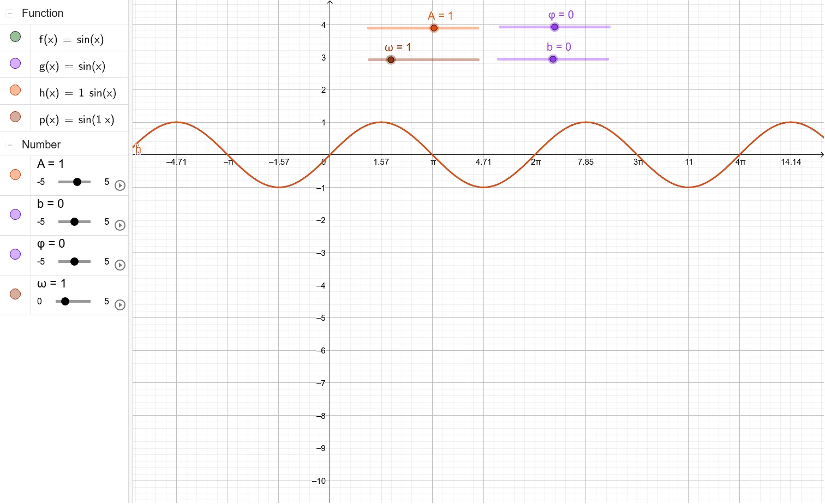Viewport: 825px width, 504px height.
Task: Click the orange h label on the curve
Action: point(138,149)
